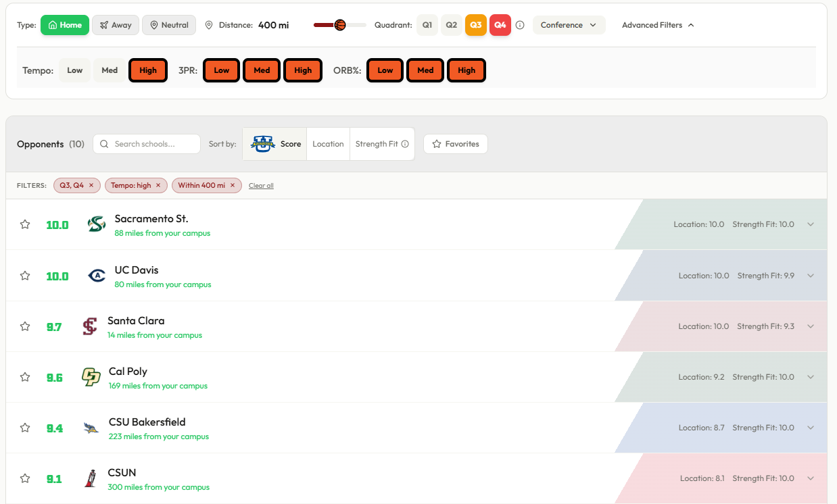
Task: Select the basketball Score sort icon
Action: pyautogui.click(x=262, y=143)
